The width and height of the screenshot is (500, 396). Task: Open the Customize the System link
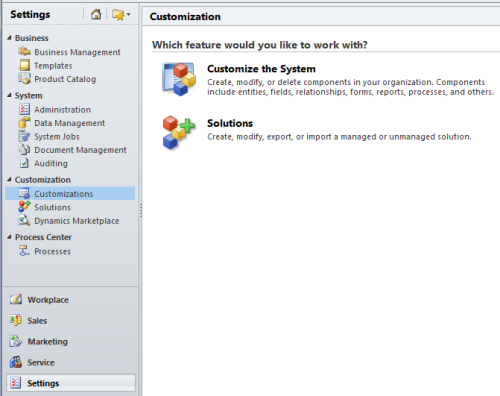point(261,69)
